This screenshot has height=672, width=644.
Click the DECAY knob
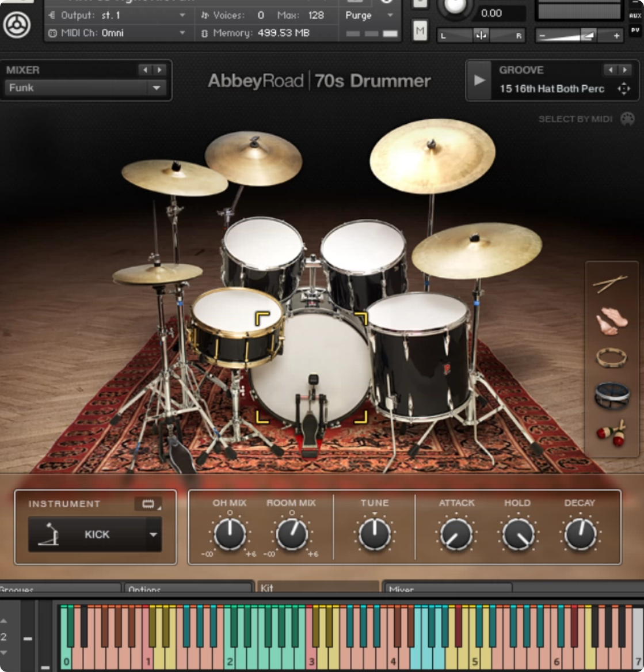tap(580, 534)
